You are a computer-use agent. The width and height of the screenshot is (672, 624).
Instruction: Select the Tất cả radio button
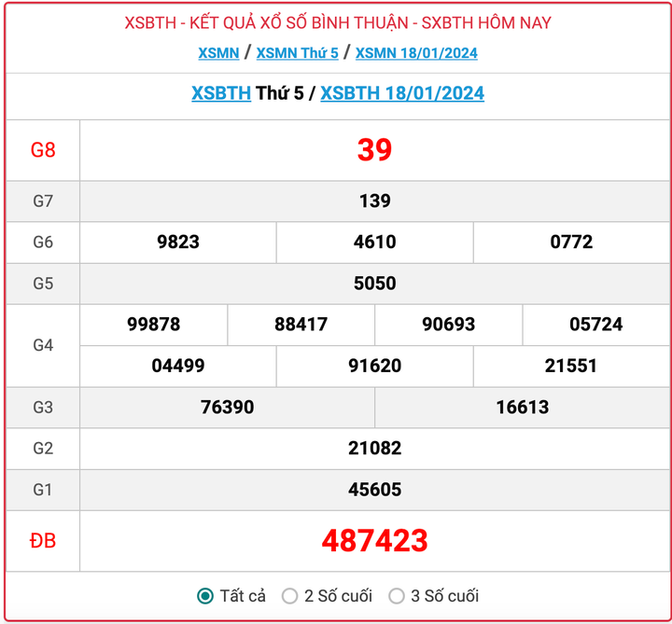click(x=205, y=596)
